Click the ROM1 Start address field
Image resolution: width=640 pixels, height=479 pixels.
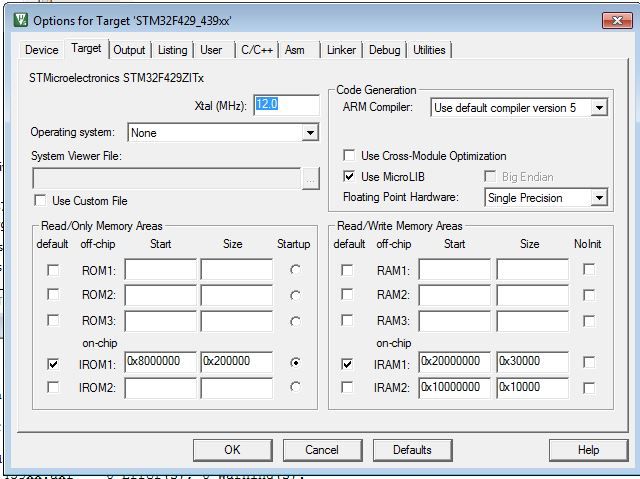[x=160, y=269]
